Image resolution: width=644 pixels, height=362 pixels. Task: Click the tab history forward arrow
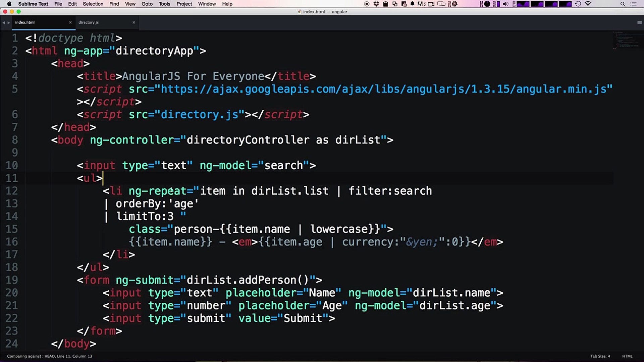tap(9, 23)
